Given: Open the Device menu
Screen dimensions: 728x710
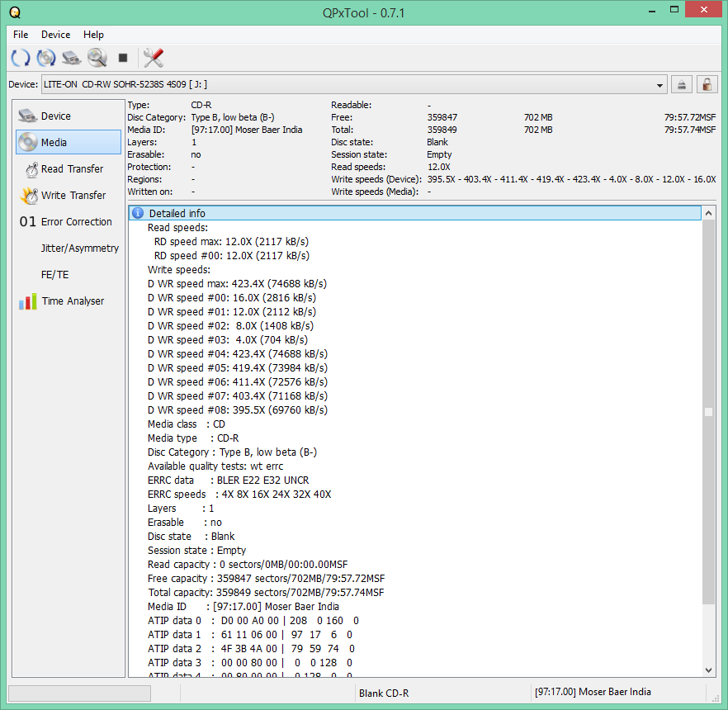Looking at the screenshot, I should tap(56, 35).
